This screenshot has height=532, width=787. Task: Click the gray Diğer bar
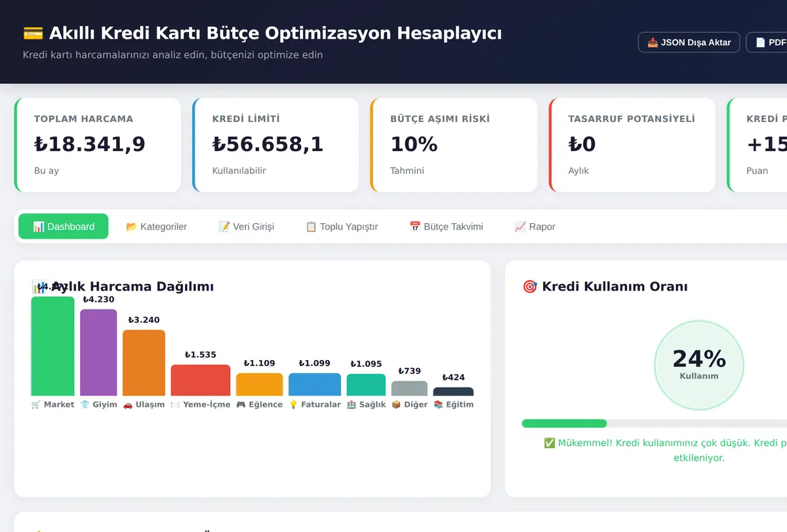pyautogui.click(x=409, y=388)
